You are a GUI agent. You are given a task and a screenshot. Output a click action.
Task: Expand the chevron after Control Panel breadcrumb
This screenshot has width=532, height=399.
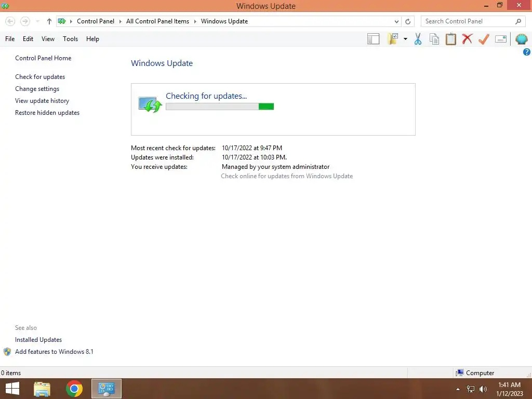coord(120,21)
